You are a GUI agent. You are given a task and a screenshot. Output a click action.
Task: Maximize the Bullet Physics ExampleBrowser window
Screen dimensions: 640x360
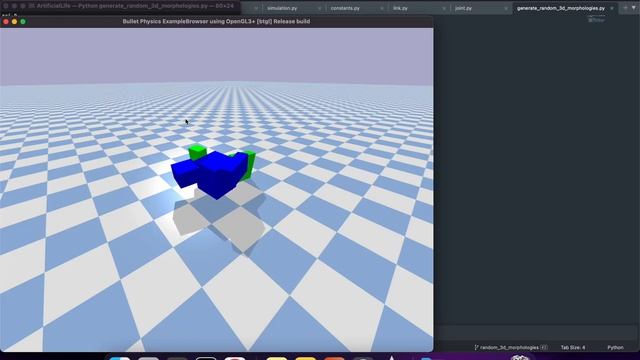(23, 22)
